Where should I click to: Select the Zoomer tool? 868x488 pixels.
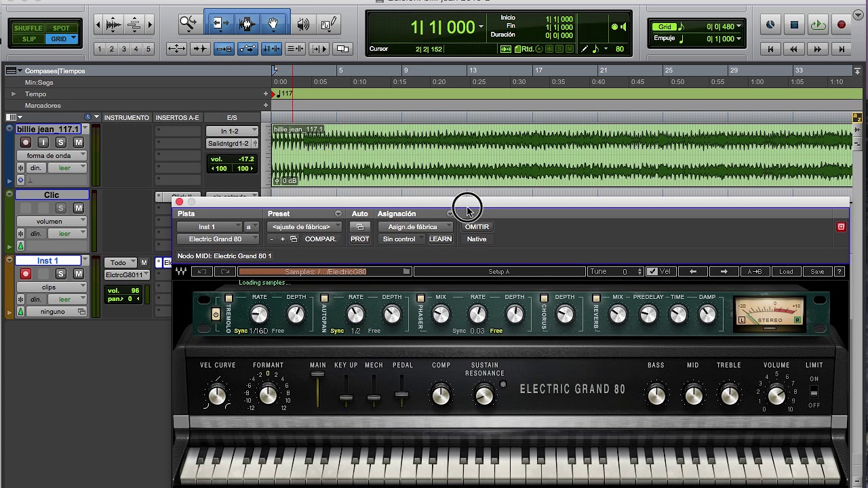pyautogui.click(x=187, y=25)
